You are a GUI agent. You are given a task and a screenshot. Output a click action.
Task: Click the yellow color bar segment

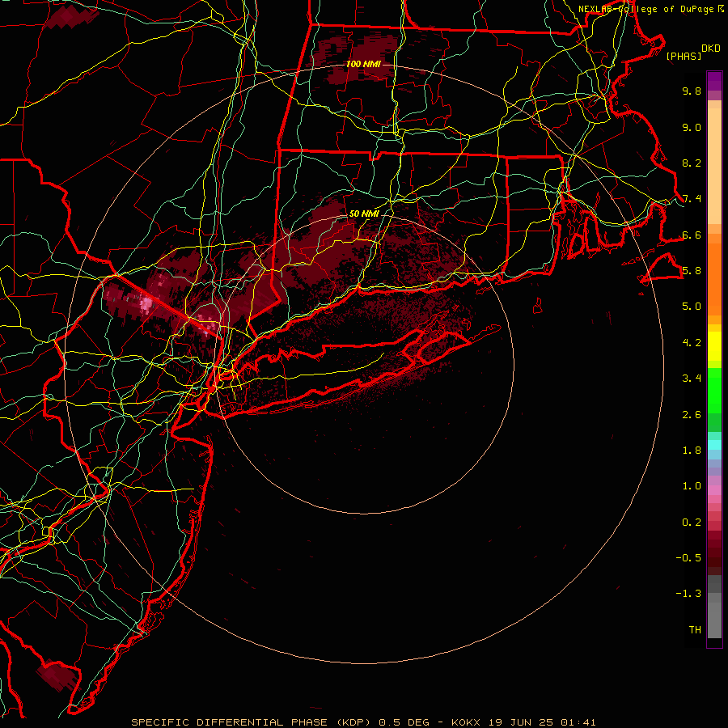pyautogui.click(x=714, y=346)
